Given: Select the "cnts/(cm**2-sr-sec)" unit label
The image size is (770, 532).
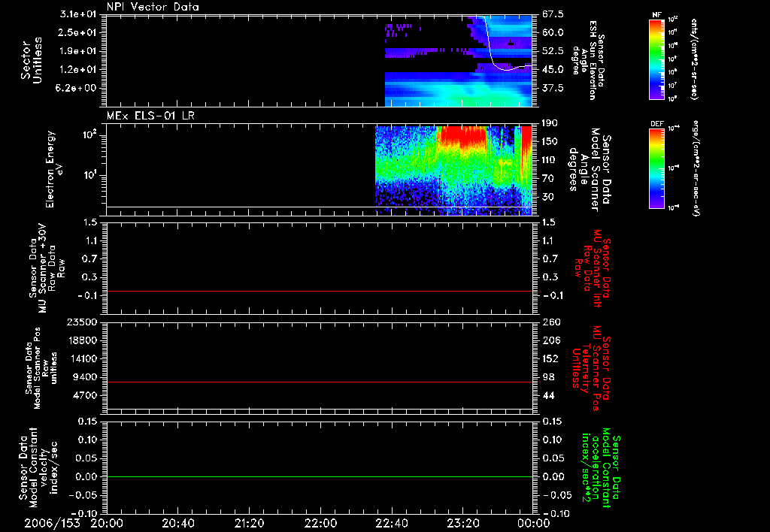Looking at the screenshot, I should point(694,59).
